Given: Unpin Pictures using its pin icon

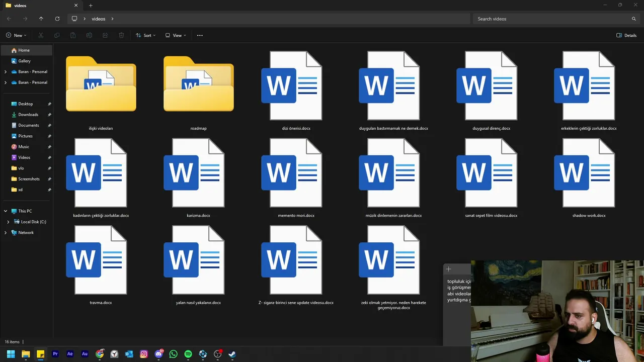Looking at the screenshot, I should (x=49, y=136).
